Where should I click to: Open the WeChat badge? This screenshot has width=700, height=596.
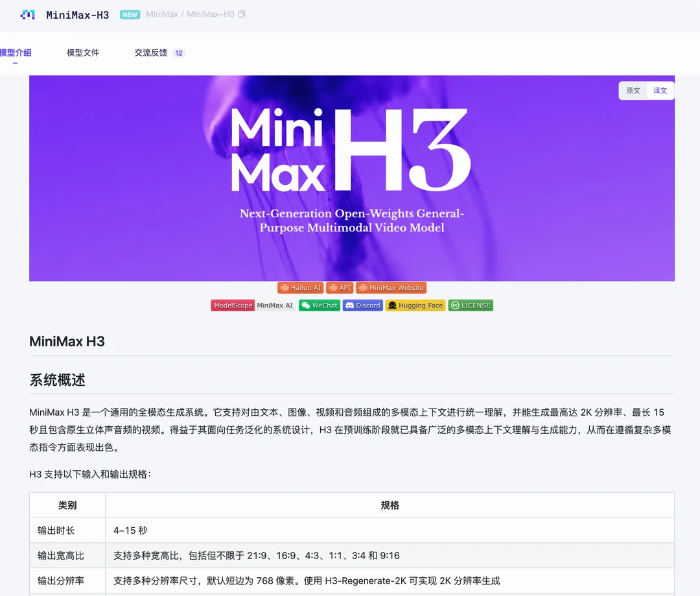click(319, 305)
